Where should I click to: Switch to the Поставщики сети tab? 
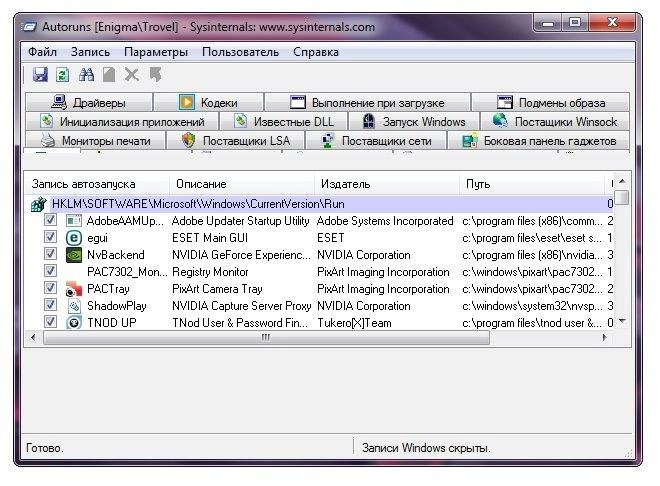coord(376,141)
